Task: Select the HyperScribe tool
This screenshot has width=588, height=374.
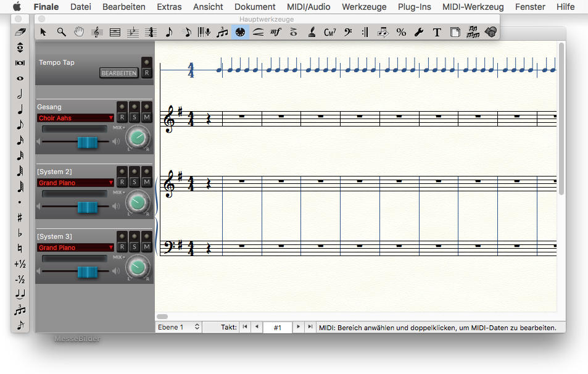Action: [204, 32]
